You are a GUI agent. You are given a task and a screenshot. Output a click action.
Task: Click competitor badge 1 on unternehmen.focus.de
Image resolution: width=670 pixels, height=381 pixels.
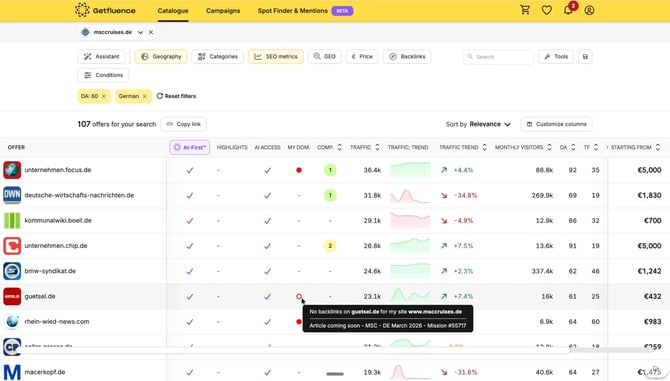[x=330, y=170]
